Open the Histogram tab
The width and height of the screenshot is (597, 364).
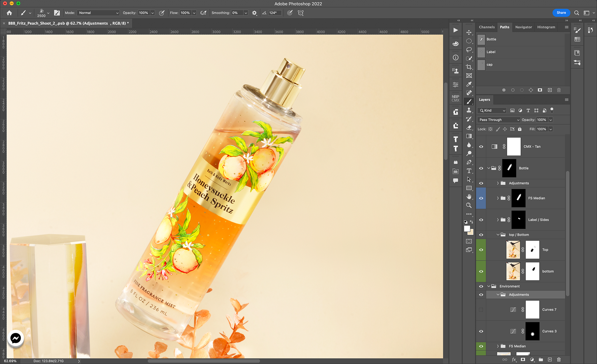click(x=546, y=27)
